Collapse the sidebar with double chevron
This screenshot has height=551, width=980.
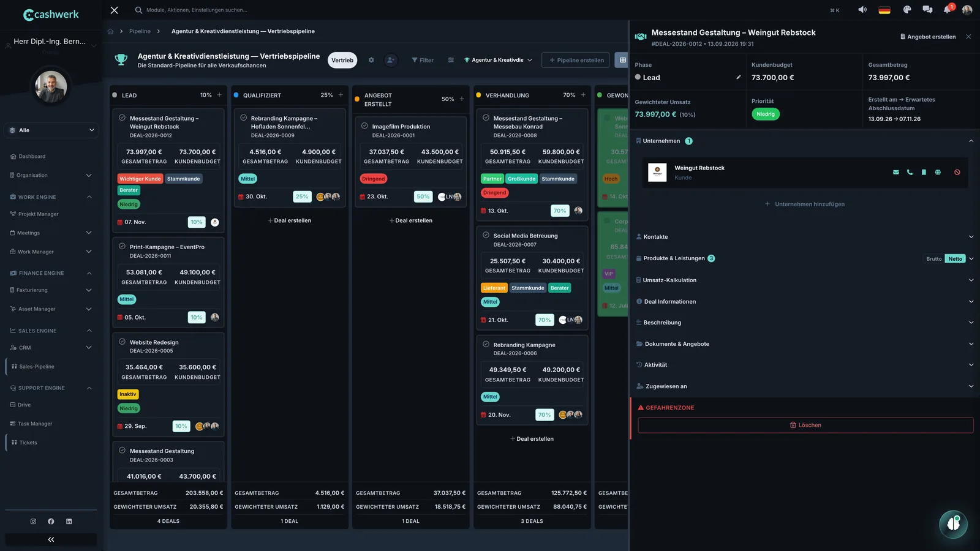click(x=51, y=539)
